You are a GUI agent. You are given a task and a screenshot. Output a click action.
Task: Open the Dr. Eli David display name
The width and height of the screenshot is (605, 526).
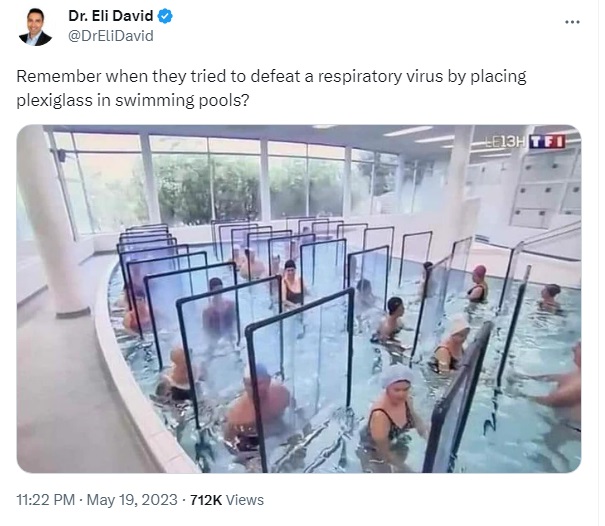tap(111, 16)
